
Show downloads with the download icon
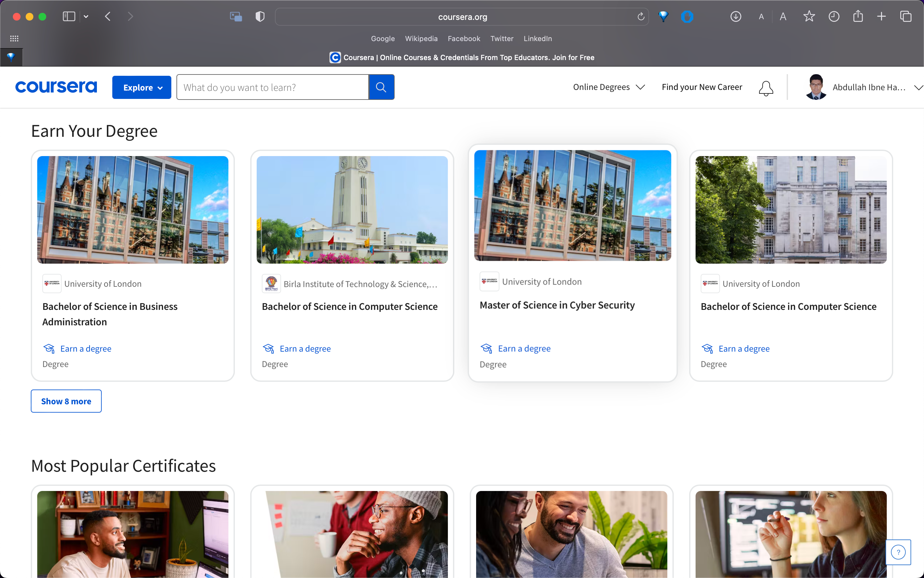[736, 16]
